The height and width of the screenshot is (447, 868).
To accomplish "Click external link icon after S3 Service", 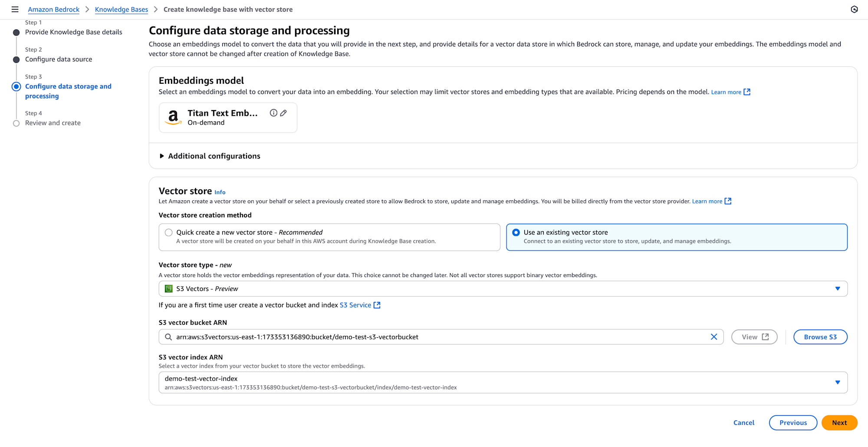I will pyautogui.click(x=377, y=305).
